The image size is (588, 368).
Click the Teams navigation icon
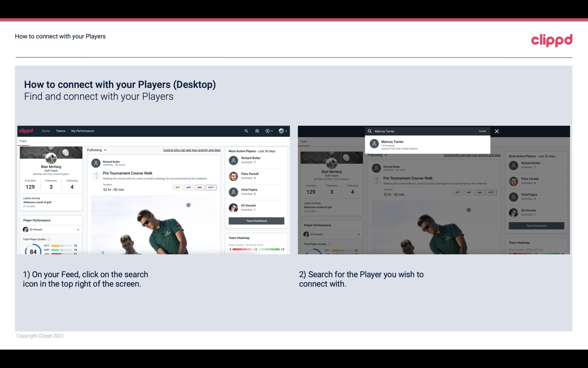60,131
